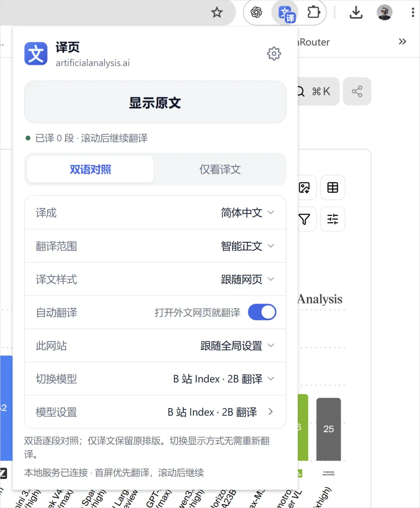Open the 译成 简体中文 language dropdown
Screen dimensions: 420x508
[x=155, y=213]
